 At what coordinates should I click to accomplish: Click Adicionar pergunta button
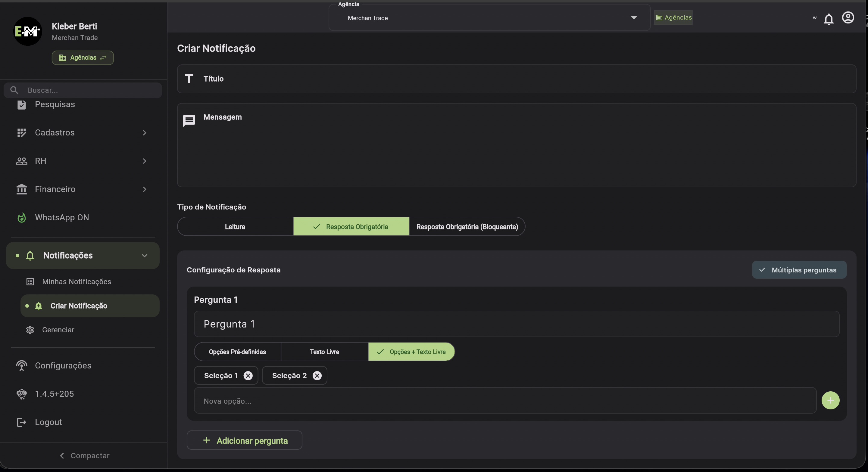tap(244, 440)
